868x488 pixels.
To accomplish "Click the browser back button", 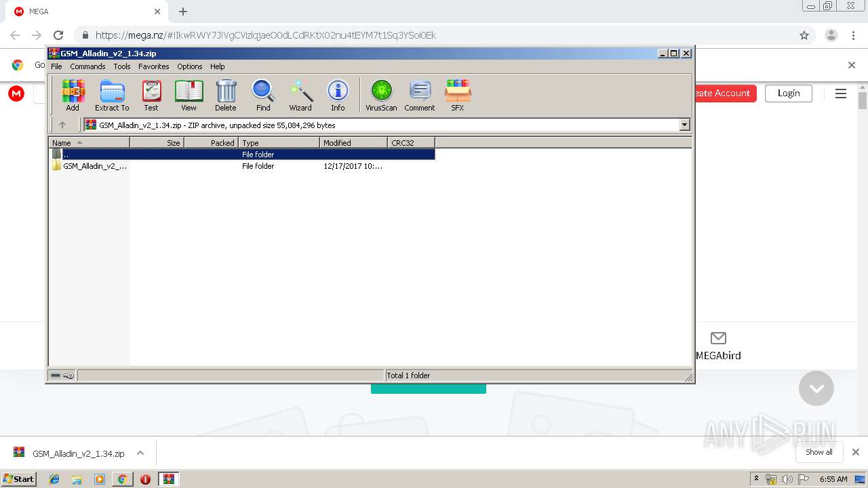I will pyautogui.click(x=15, y=35).
